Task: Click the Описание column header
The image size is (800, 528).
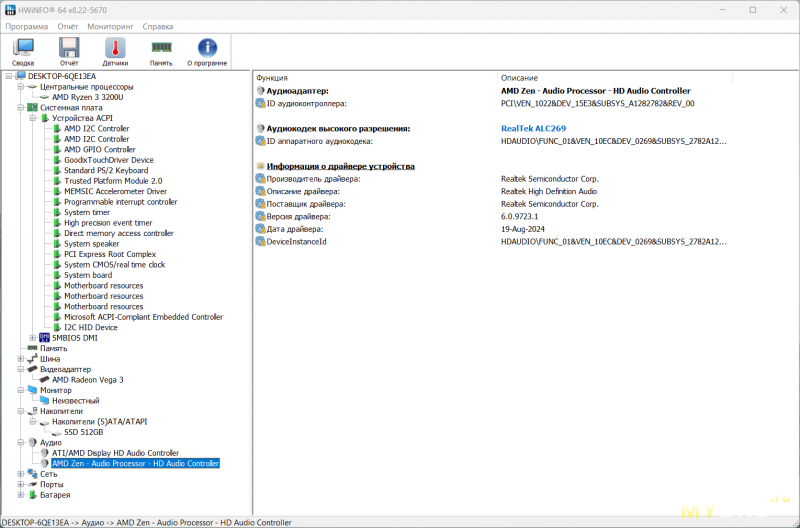Action: (615, 78)
